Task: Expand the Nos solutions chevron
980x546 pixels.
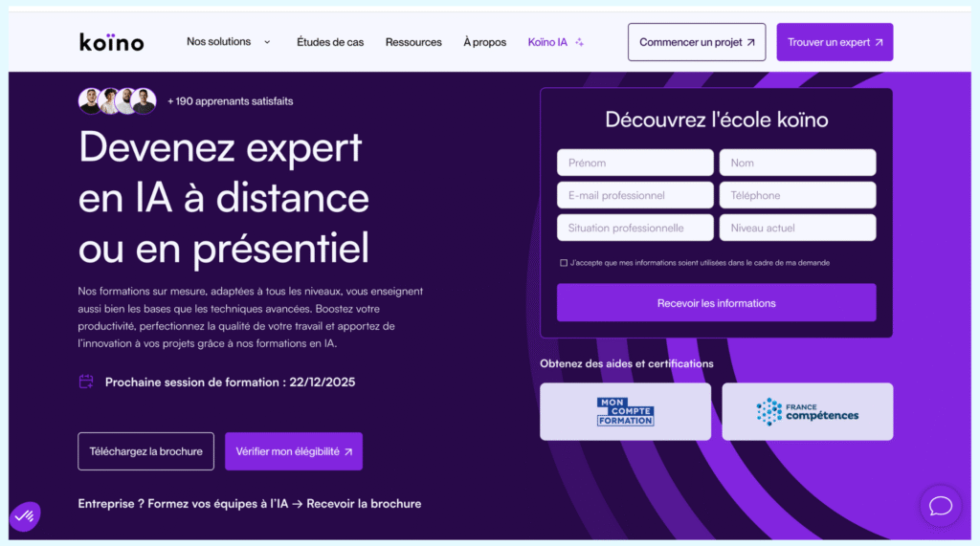Action: pyautogui.click(x=268, y=42)
